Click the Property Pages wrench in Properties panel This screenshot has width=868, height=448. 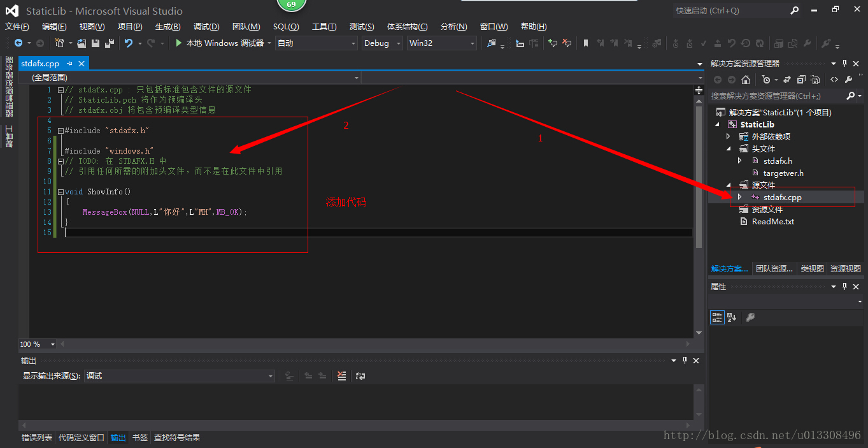pos(750,317)
